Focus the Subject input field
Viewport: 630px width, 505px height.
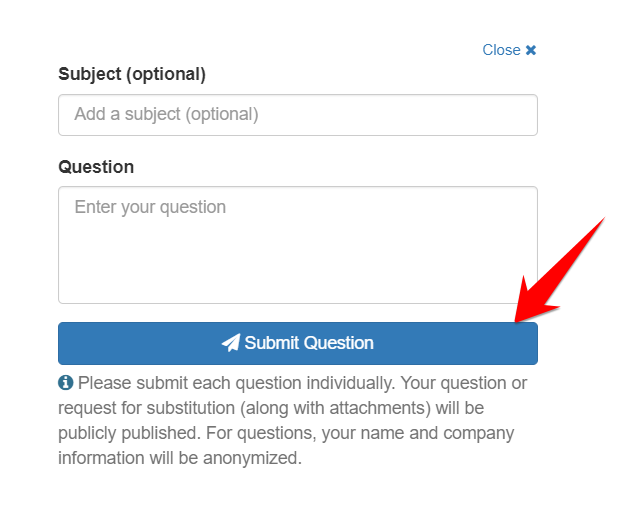pos(298,115)
